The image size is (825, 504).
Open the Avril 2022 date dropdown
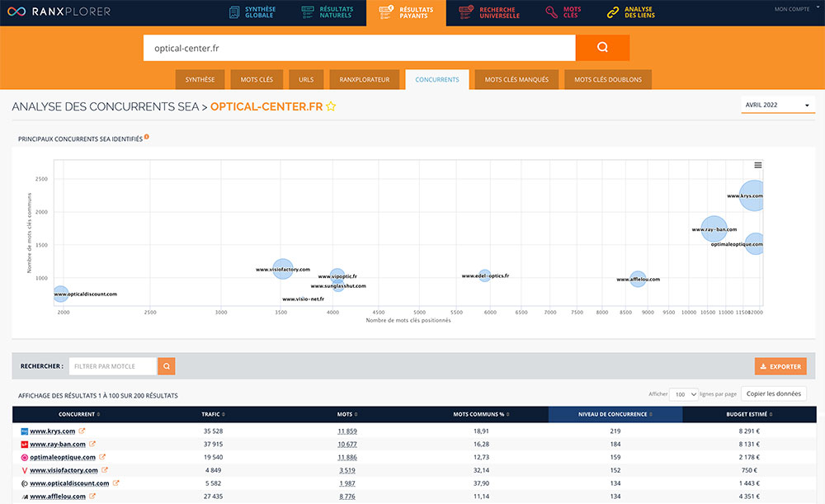click(x=778, y=105)
